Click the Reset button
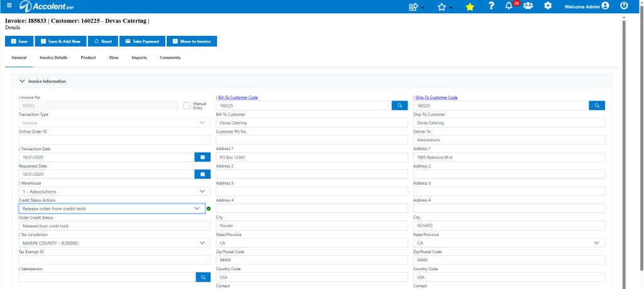This screenshot has width=644, height=289. click(x=103, y=41)
